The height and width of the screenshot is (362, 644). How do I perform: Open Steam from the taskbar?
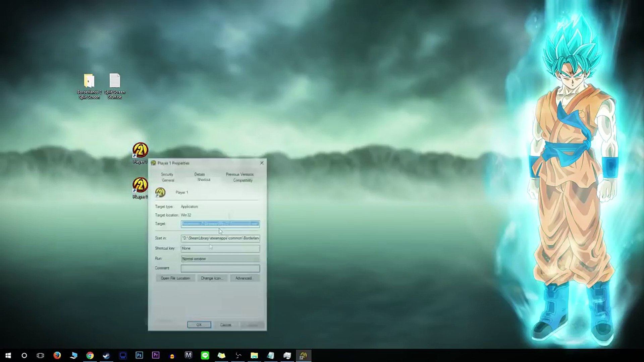click(x=106, y=355)
